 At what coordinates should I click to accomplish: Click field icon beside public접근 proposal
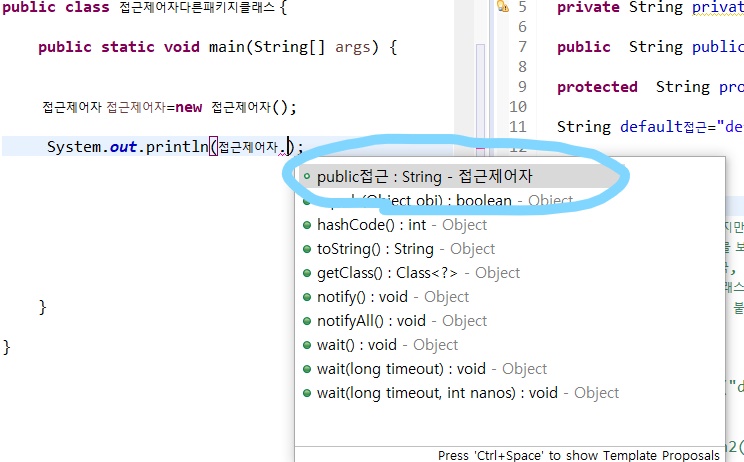pyautogui.click(x=307, y=176)
